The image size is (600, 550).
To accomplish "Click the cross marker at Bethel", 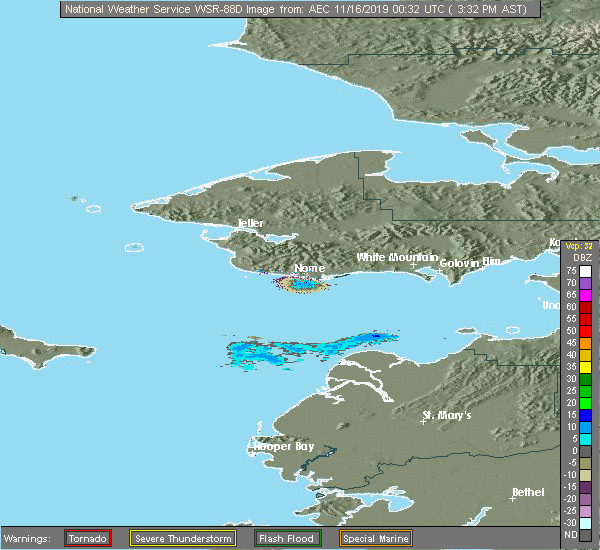I will [x=512, y=499].
